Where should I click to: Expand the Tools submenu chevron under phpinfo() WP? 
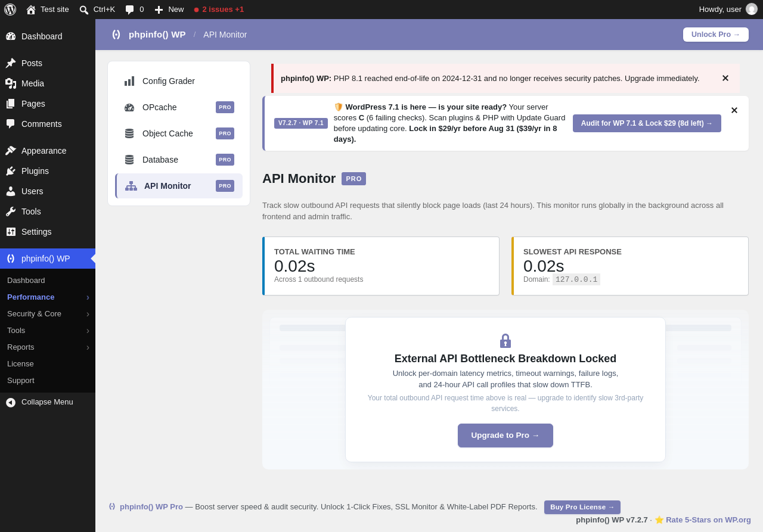[88, 331]
